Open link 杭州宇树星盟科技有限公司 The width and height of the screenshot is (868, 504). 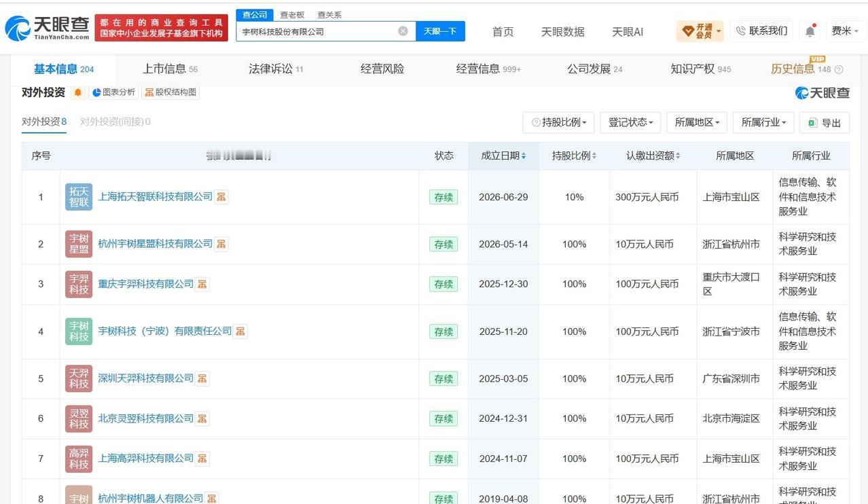(x=156, y=244)
